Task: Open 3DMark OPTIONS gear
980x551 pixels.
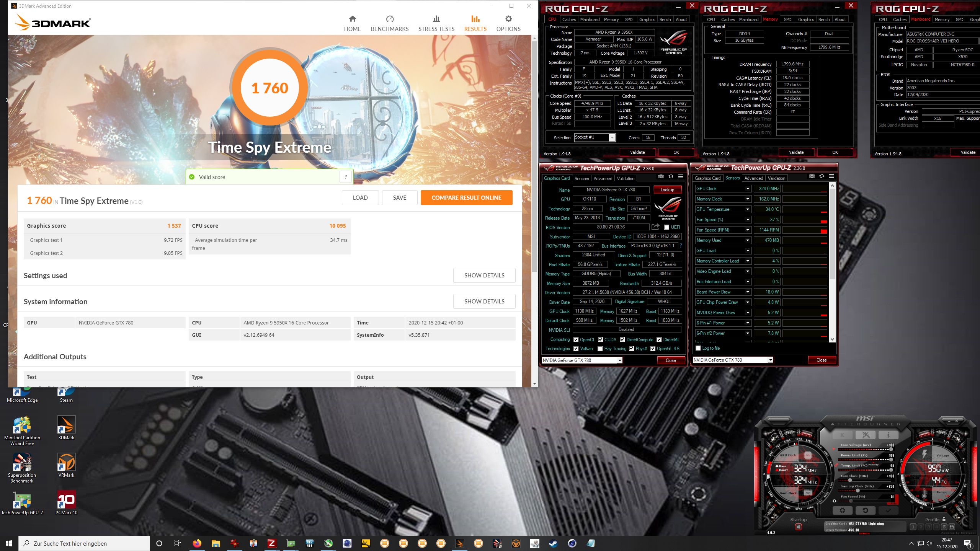Action: [508, 24]
